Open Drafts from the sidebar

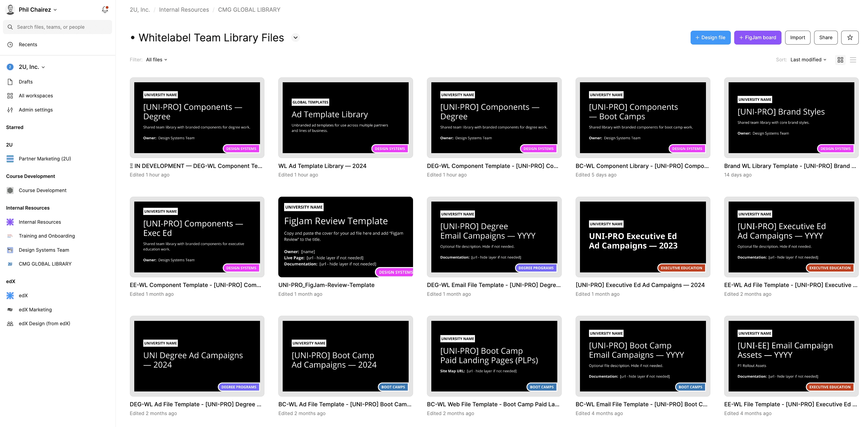pos(26,82)
